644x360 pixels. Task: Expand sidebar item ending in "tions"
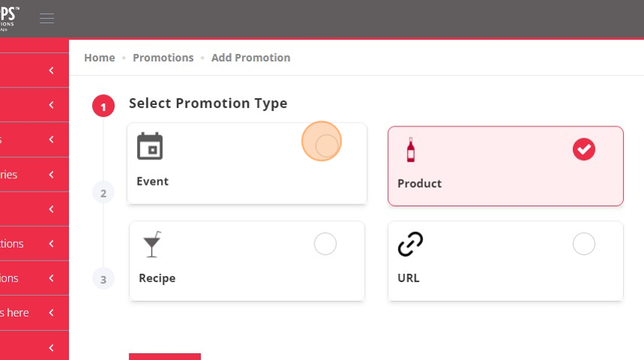(x=34, y=243)
